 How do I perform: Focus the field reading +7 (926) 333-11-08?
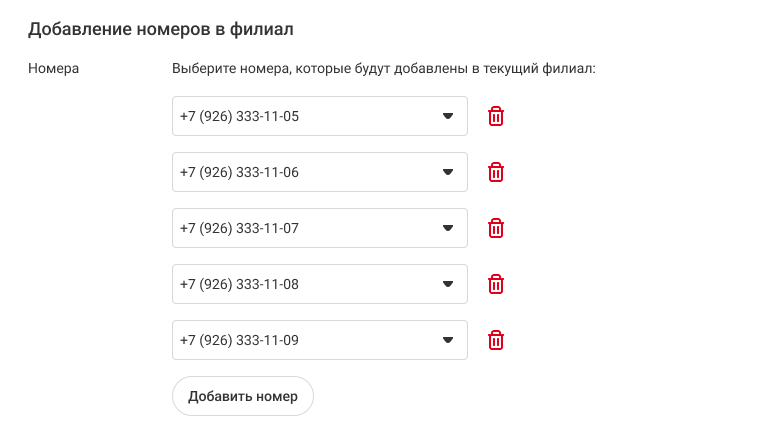(x=239, y=284)
